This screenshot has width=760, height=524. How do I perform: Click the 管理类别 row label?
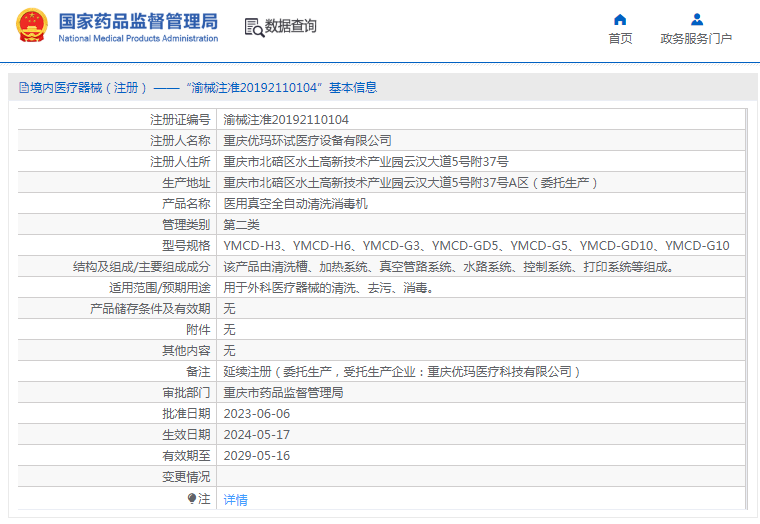[x=186, y=224]
